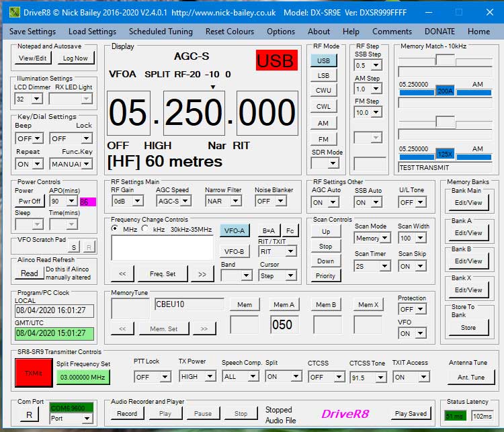Click the Log Now button

pos(75,58)
